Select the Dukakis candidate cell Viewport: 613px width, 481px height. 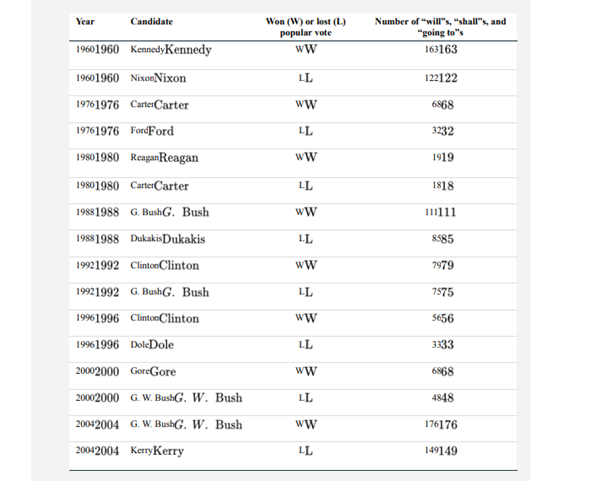168,239
